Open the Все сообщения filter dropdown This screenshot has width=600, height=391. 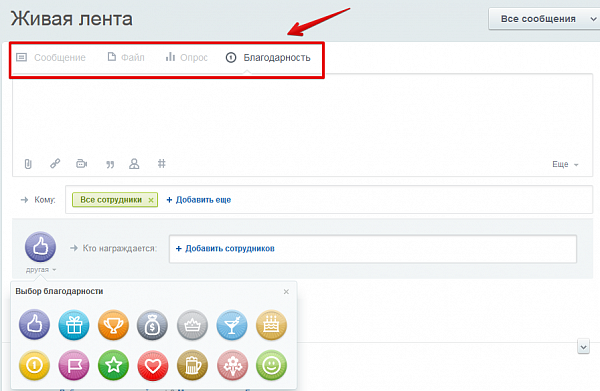point(544,19)
